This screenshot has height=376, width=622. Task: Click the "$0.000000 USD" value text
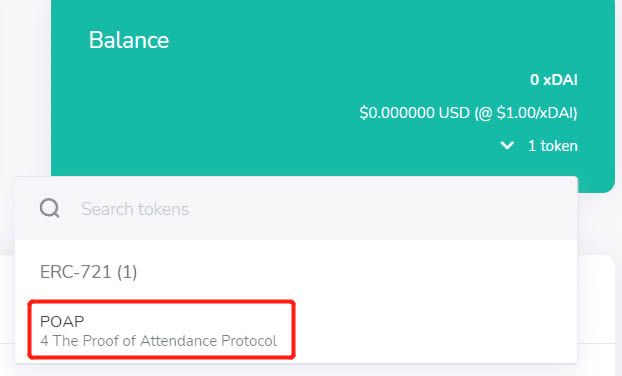pyautogui.click(x=415, y=113)
